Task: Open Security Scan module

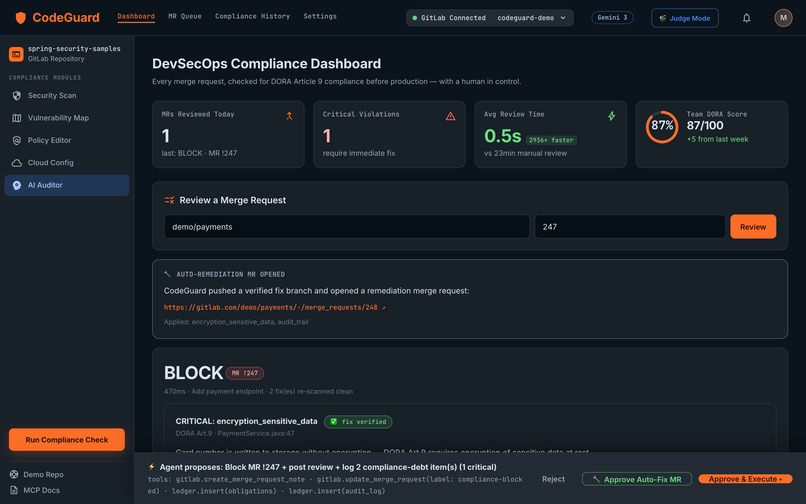Action: [x=67, y=96]
